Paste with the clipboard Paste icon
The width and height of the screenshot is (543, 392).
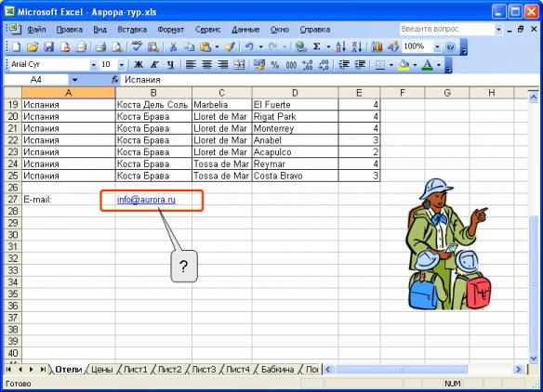click(x=205, y=46)
